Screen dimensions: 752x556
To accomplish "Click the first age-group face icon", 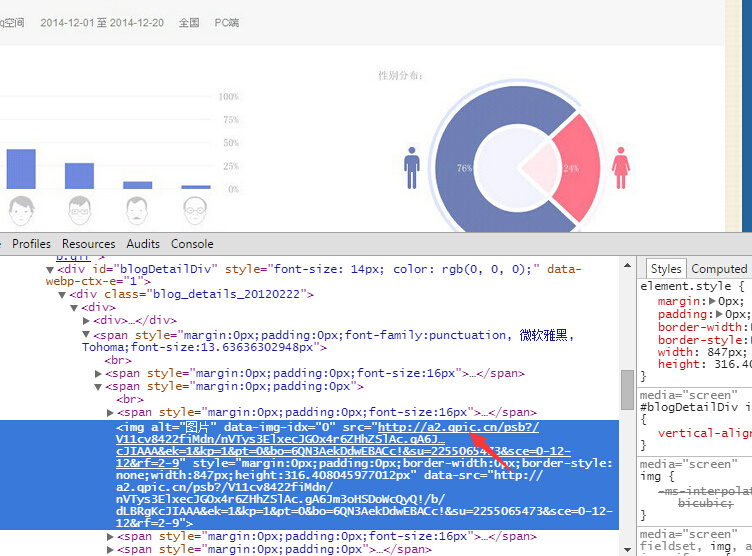I will pyautogui.click(x=20, y=209).
